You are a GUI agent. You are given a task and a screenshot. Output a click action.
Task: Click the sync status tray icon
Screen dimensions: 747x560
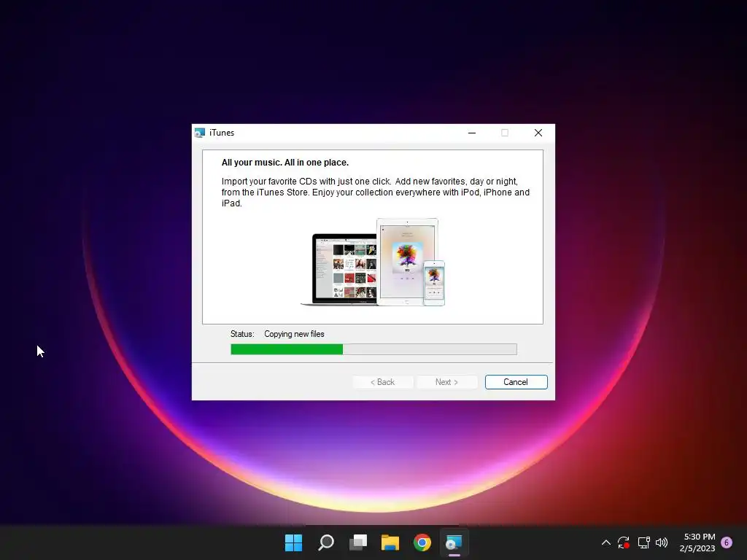click(624, 542)
